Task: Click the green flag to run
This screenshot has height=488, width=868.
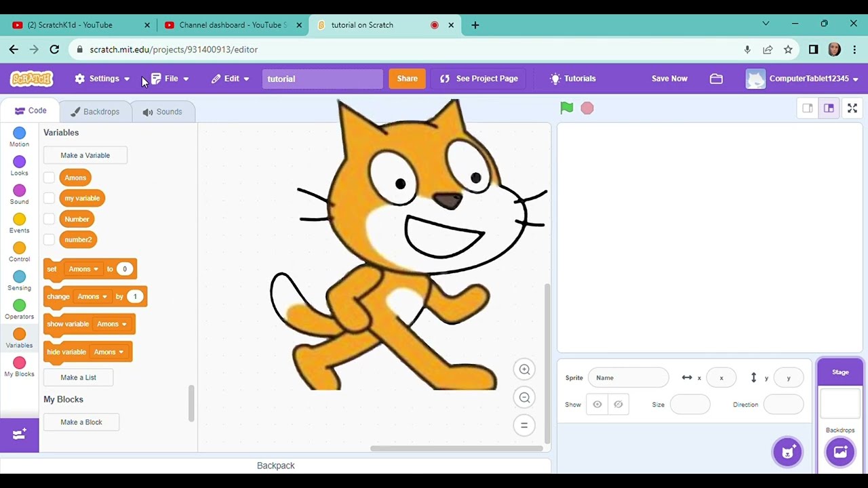Action: [567, 108]
